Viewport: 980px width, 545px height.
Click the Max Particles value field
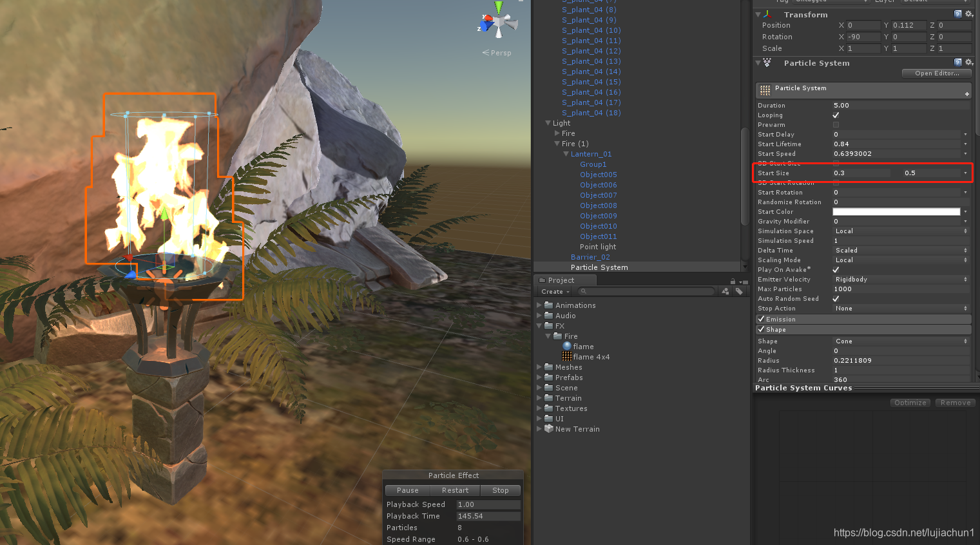[x=901, y=289]
